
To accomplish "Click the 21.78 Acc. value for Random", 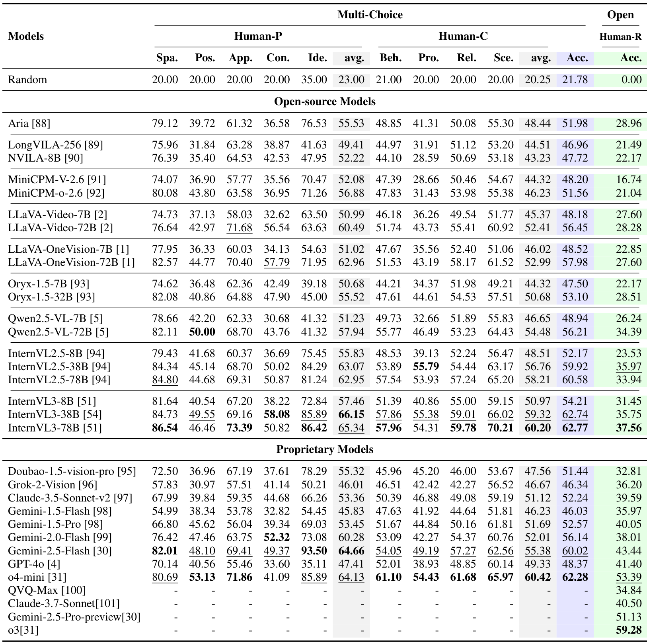I will [x=575, y=80].
